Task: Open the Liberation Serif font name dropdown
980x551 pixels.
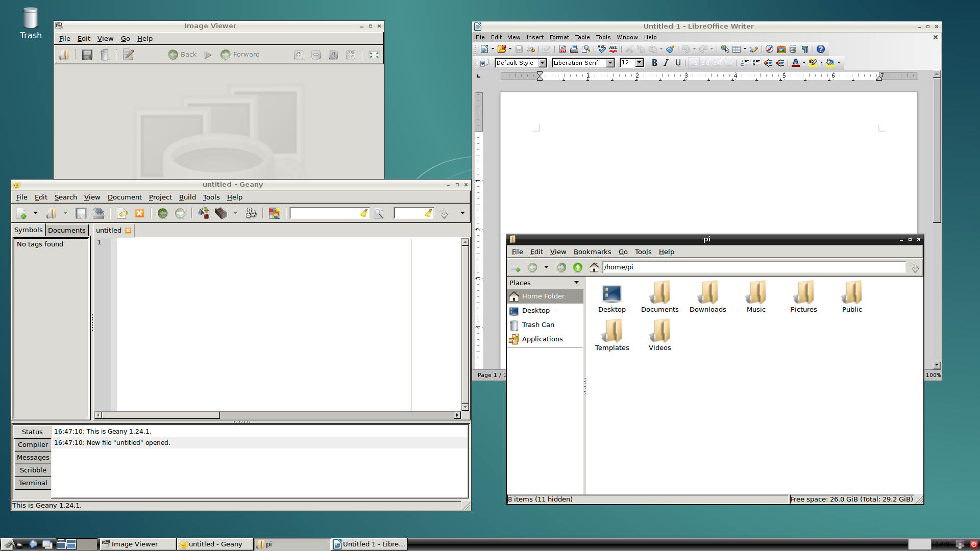Action: (610, 63)
